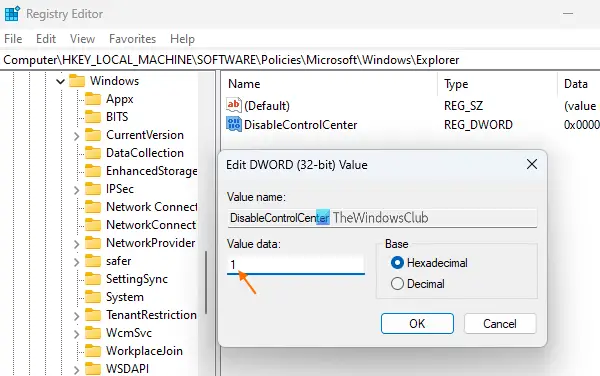Viewport: 600px width, 376px height.
Task: Open the Favorites menu
Action: 132,39
